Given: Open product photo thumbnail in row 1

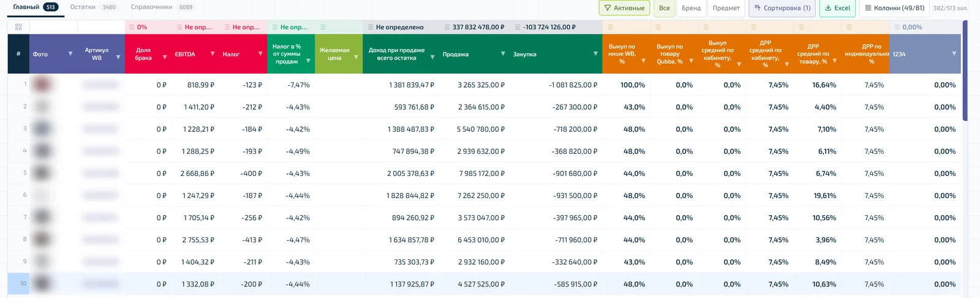Looking at the screenshot, I should tap(42, 85).
